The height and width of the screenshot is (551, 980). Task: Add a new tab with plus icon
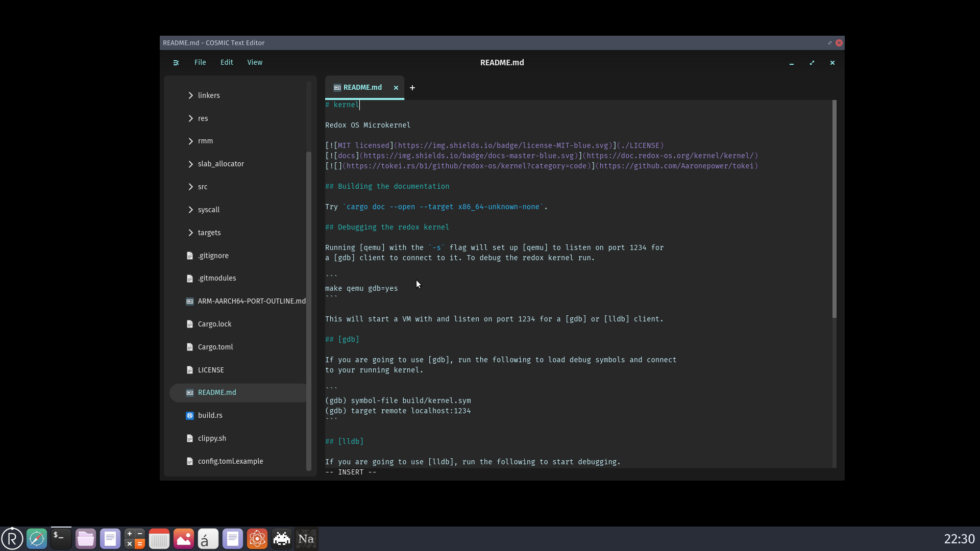412,88
